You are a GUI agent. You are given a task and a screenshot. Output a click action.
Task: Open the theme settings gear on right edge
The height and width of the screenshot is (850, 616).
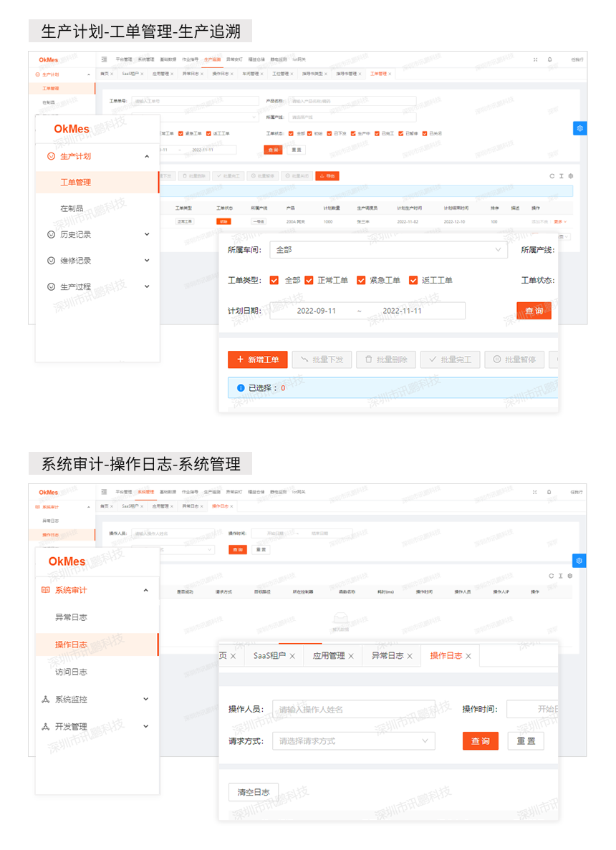(580, 128)
